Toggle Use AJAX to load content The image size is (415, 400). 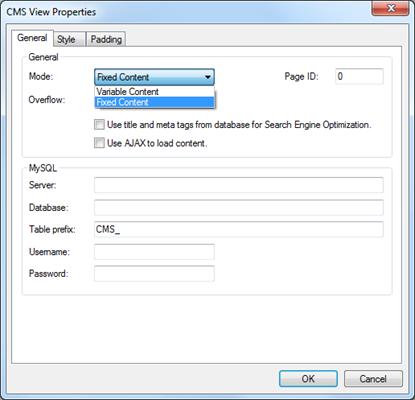pos(99,143)
